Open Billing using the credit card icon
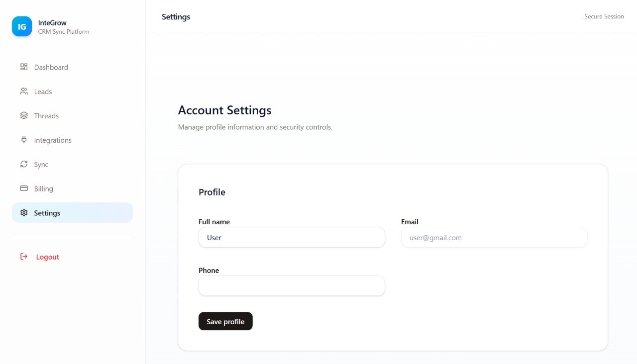Screen dimensions: 637x364 pos(24,188)
